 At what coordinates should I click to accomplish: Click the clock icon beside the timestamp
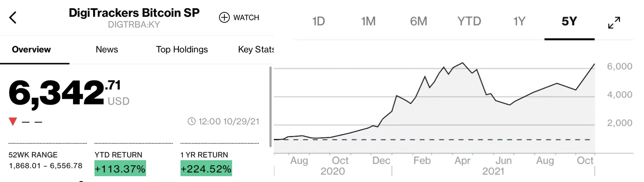pos(192,121)
